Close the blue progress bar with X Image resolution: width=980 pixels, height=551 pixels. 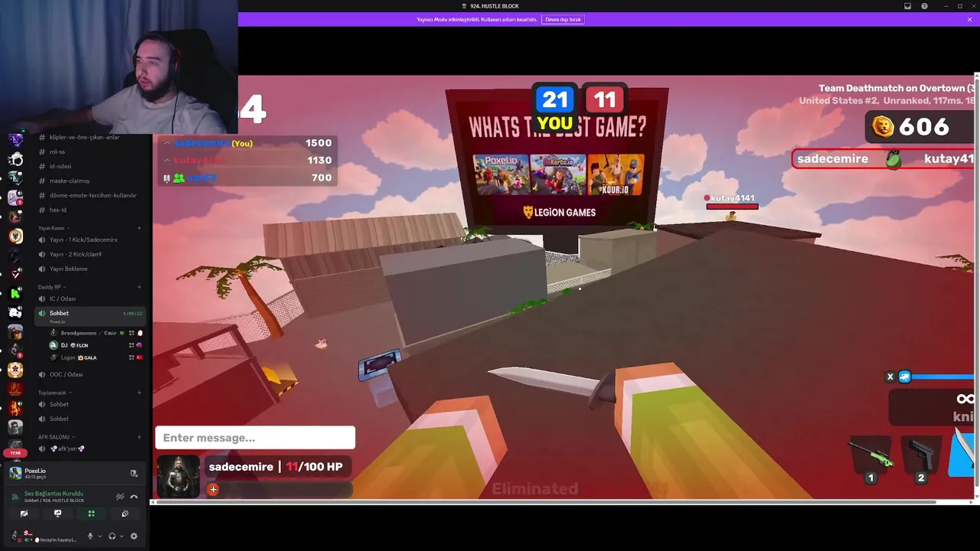[890, 377]
